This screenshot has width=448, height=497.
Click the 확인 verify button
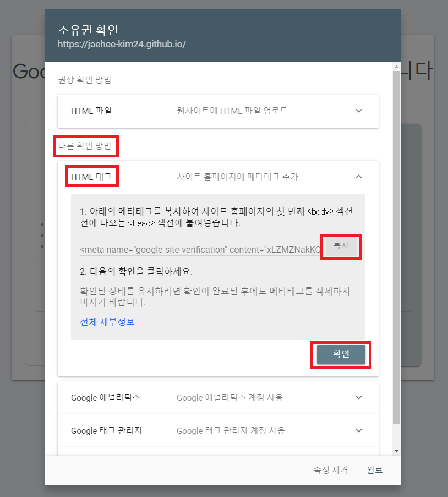(x=341, y=354)
